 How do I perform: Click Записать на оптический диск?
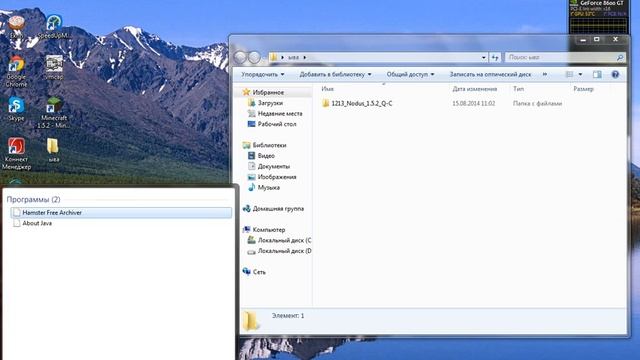point(490,74)
